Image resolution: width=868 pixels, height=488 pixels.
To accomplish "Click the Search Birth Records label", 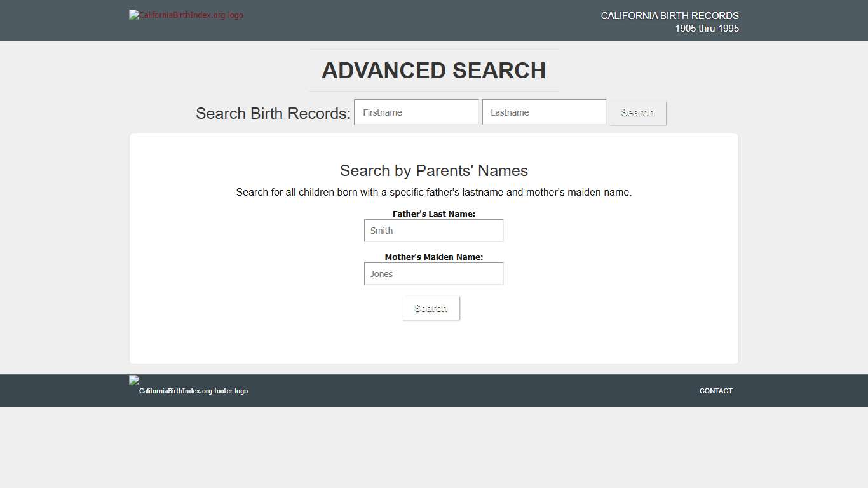I will tap(273, 113).
